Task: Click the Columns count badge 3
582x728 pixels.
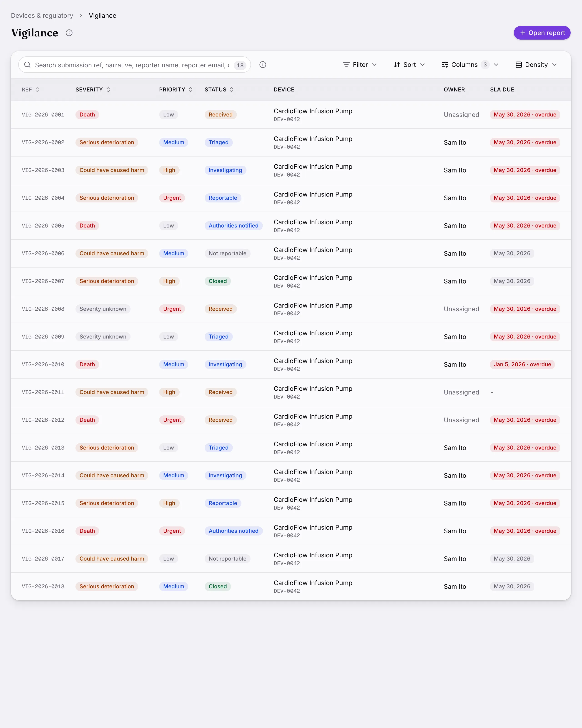Action: pos(485,64)
